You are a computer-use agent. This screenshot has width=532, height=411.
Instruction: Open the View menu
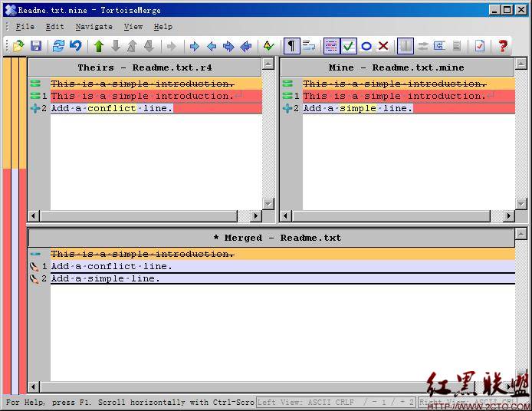[x=133, y=27]
